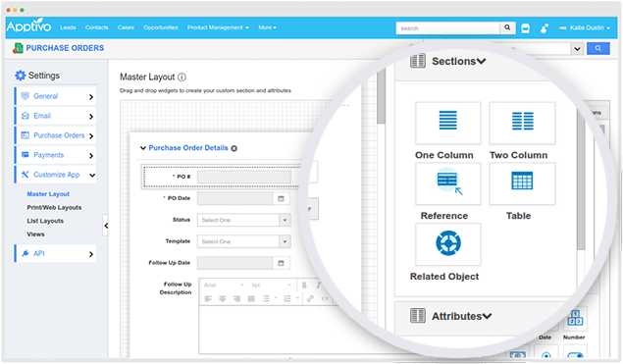Select the Related Object section widget

(x=447, y=244)
